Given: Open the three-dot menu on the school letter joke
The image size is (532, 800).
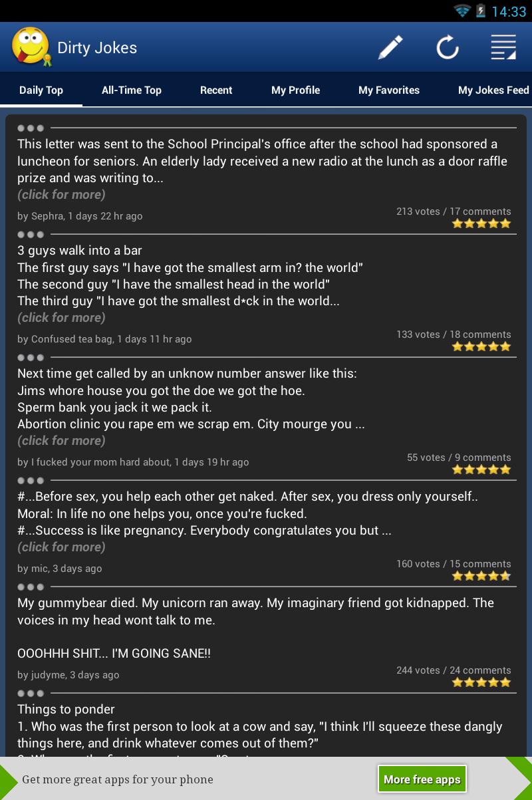Looking at the screenshot, I should [x=31, y=128].
